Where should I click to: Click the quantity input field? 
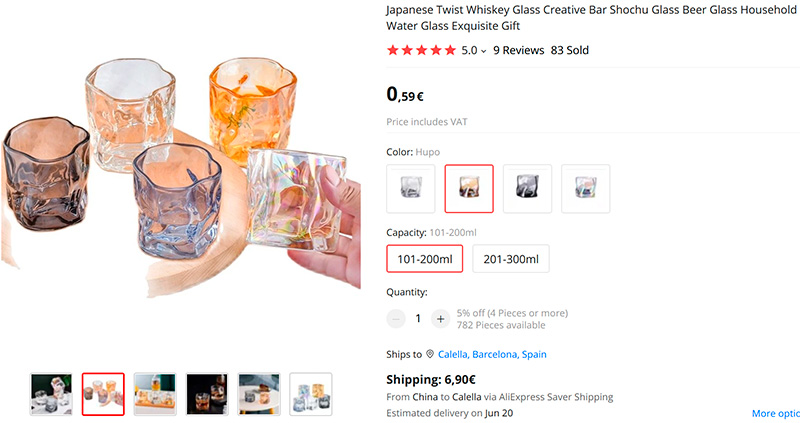(418, 319)
